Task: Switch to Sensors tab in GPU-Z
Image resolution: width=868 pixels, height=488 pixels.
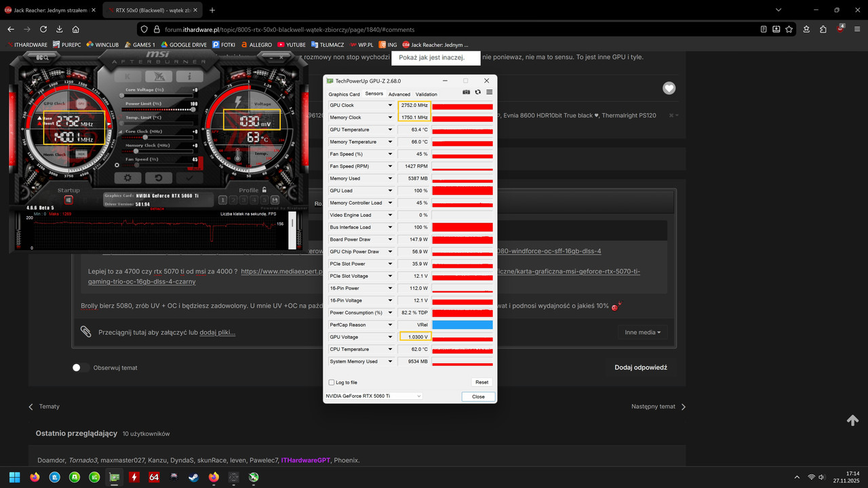Action: (x=374, y=94)
